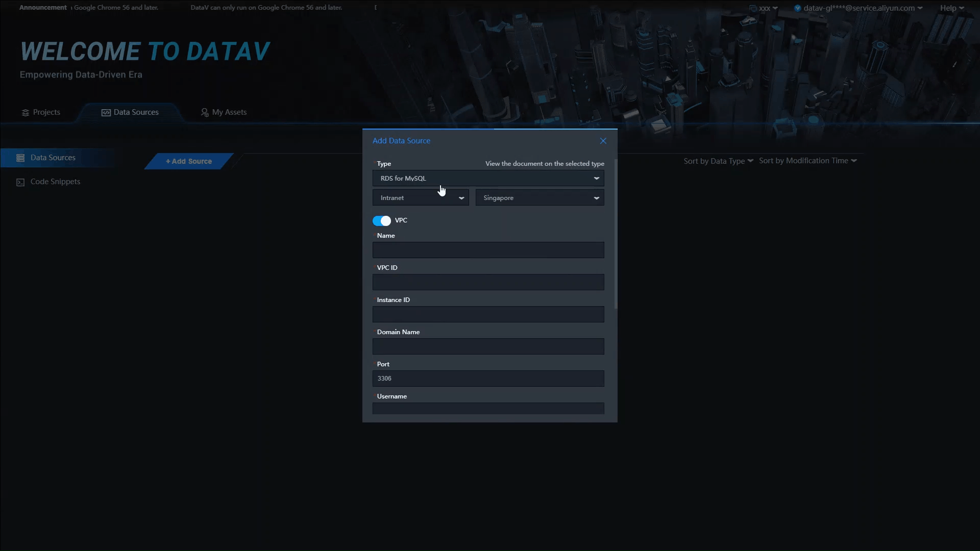This screenshot has width=980, height=551.
Task: Toggle the VPC switch off
Action: pos(381,221)
